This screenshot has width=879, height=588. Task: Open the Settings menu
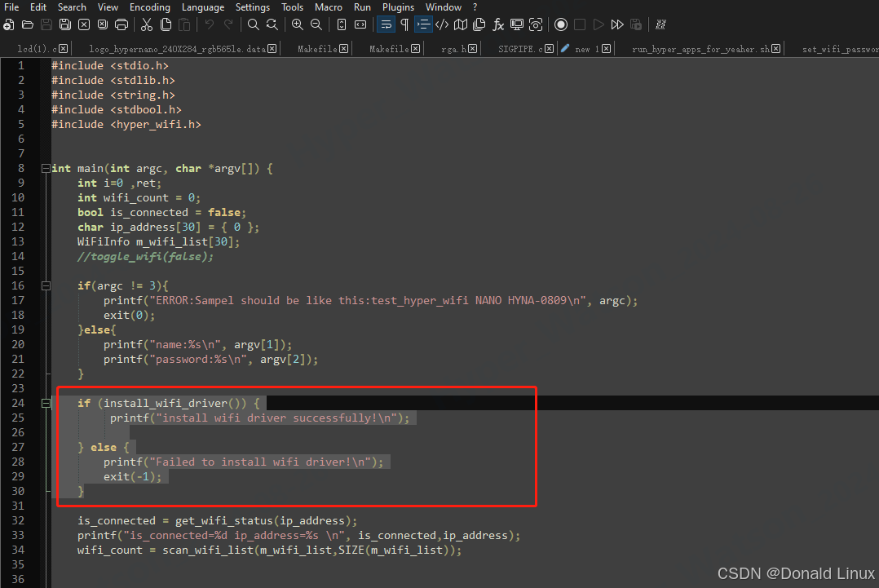tap(252, 7)
